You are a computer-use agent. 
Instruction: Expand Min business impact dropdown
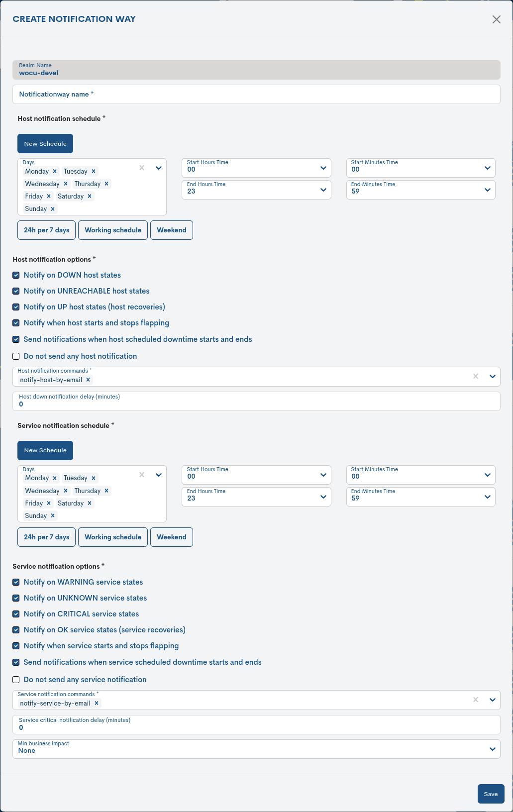[x=256, y=748]
